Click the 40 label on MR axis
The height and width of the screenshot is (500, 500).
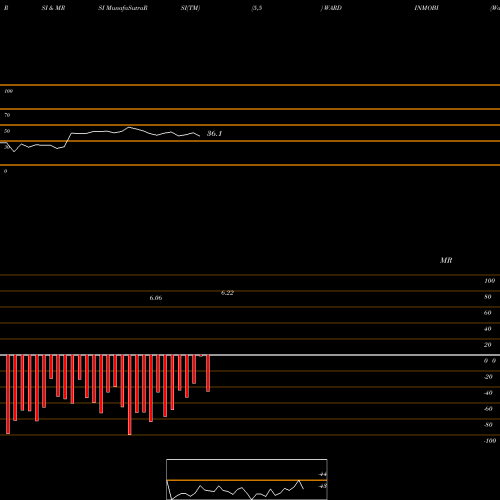pyautogui.click(x=488, y=329)
